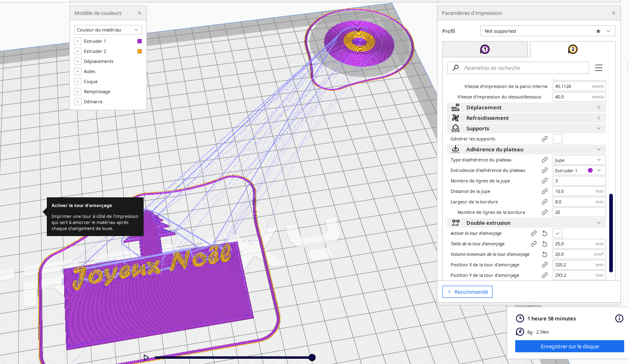This screenshot has height=364, width=629.
Task: Open the 'Type d'adhérence du plateau' Jupe dropdown
Action: (x=579, y=160)
